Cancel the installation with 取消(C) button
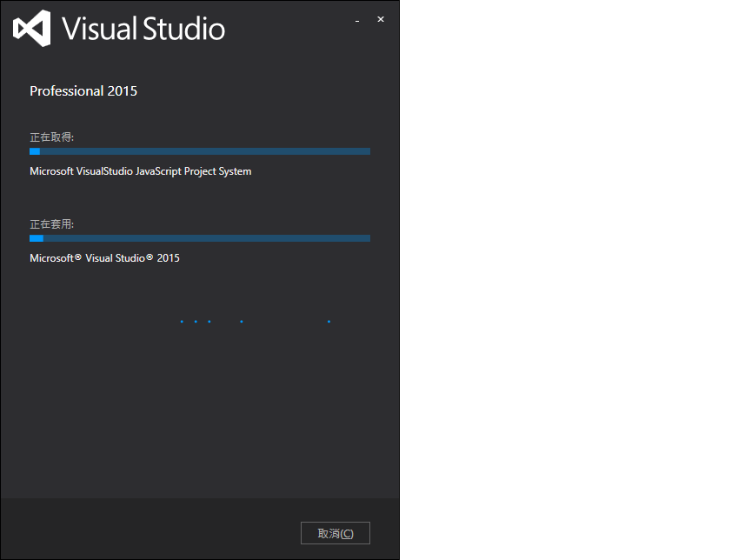The image size is (751, 560). 336,533
